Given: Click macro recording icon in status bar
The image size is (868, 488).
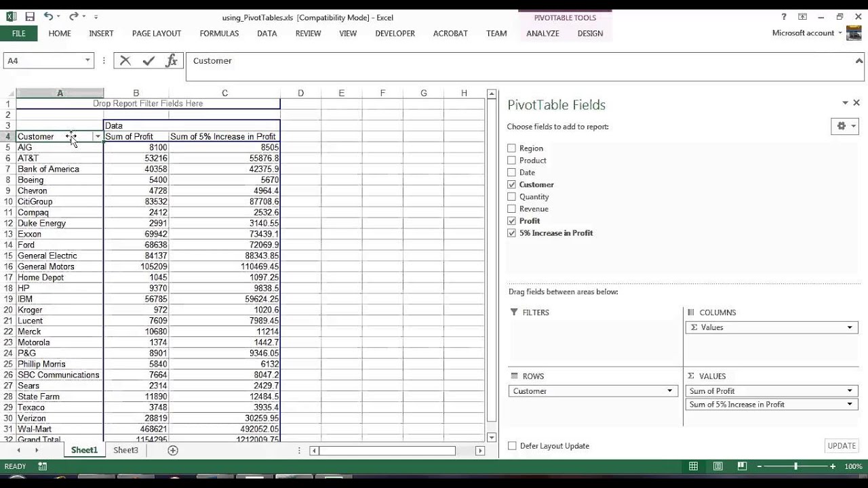Looking at the screenshot, I should click(43, 466).
